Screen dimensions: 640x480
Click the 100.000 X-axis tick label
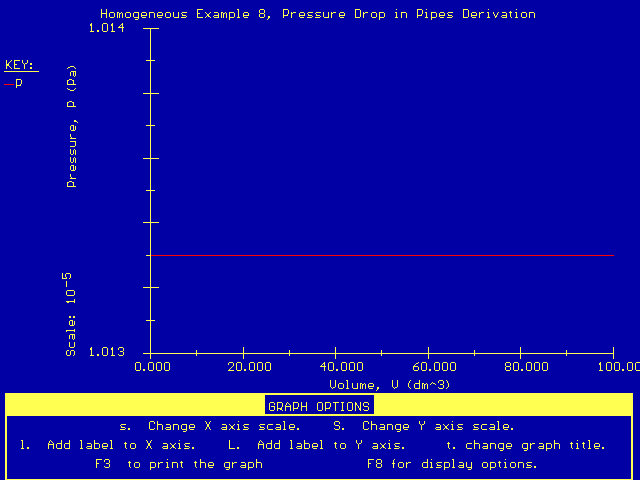click(613, 367)
